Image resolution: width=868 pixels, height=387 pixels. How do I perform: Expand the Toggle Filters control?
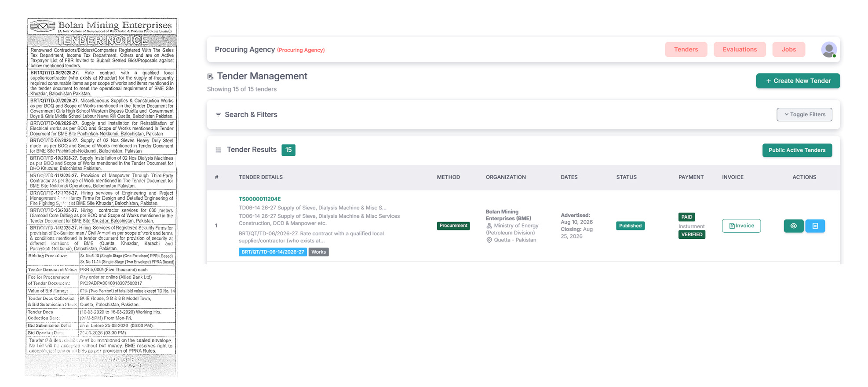[x=804, y=114]
